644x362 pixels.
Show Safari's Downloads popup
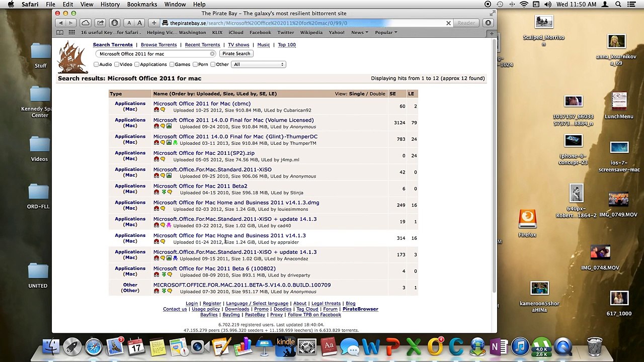point(488,23)
